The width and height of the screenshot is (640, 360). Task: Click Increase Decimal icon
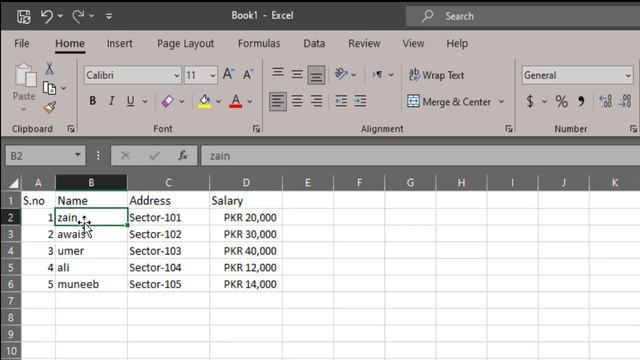(x=605, y=101)
